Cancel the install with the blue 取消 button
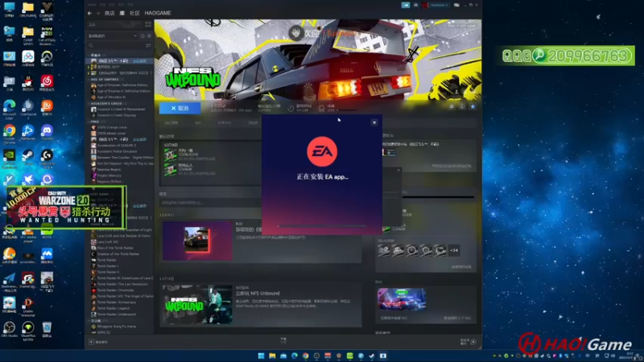This screenshot has height=362, width=644. (x=180, y=108)
